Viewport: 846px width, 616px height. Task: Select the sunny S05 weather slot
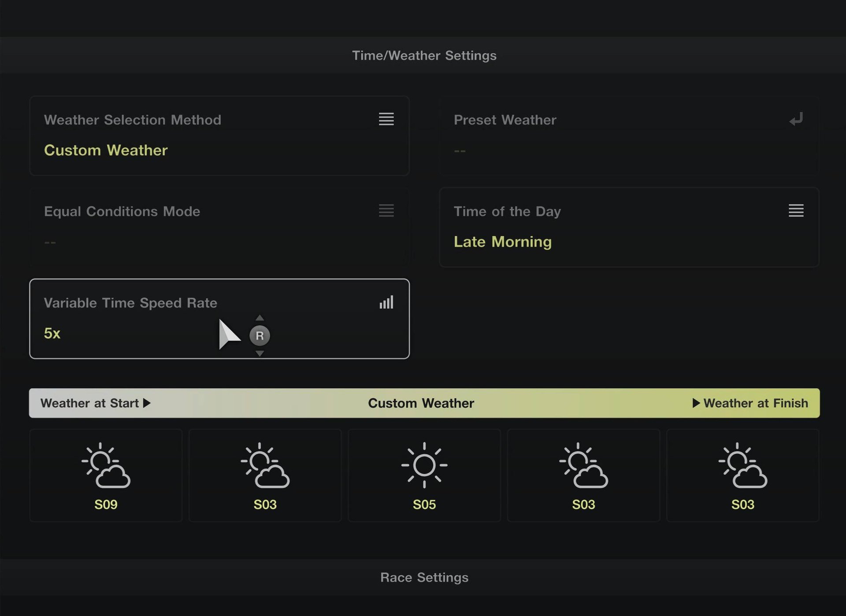(424, 475)
